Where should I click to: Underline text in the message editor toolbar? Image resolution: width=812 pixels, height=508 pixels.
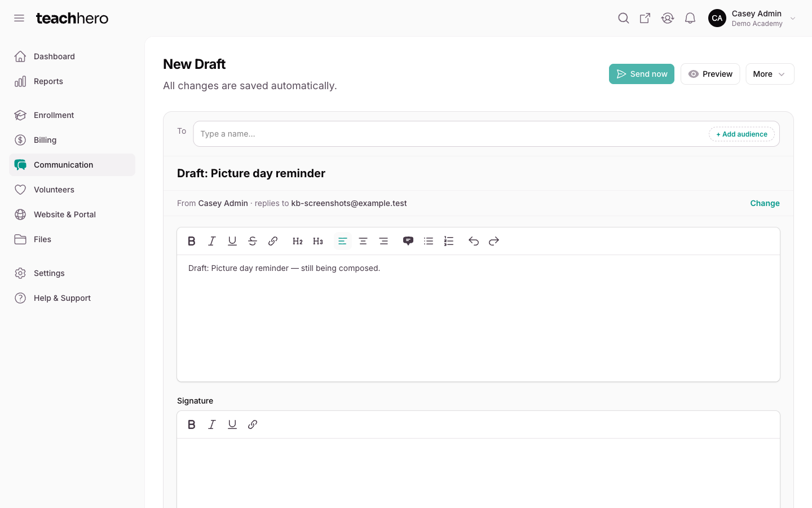(x=232, y=241)
